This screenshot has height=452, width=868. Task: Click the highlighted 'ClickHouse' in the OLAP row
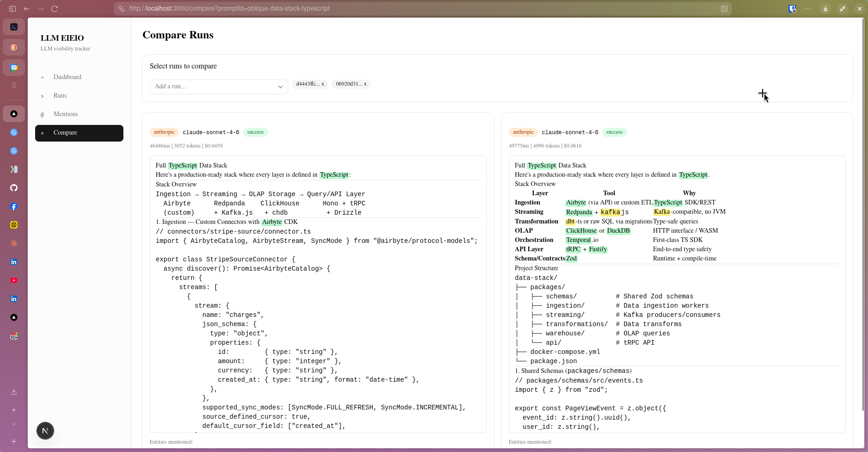pos(581,230)
